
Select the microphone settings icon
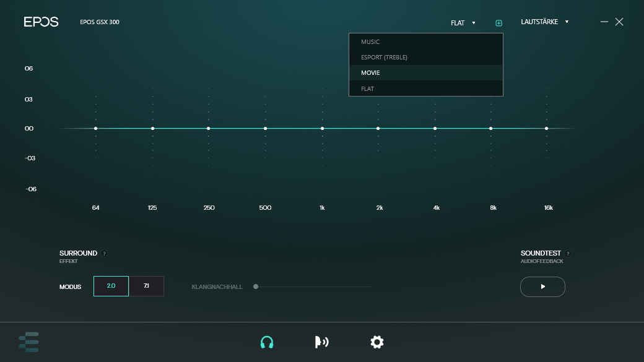point(322,342)
